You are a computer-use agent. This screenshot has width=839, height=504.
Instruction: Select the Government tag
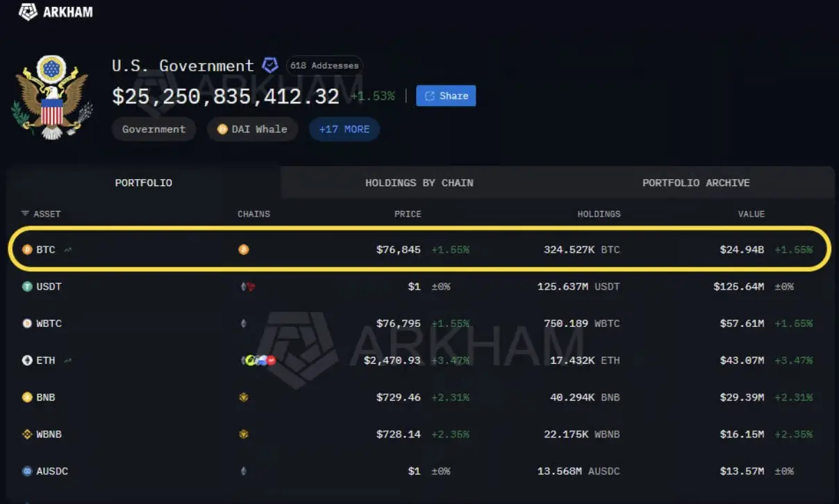pyautogui.click(x=154, y=129)
